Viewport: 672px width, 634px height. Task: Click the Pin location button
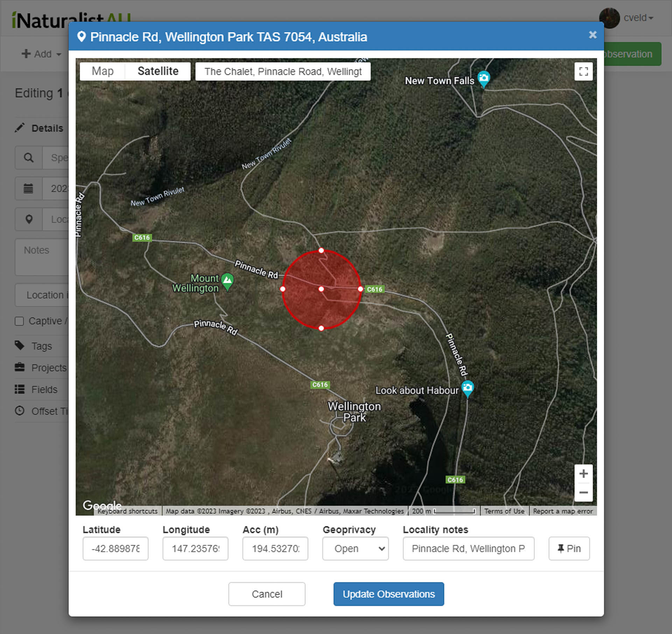569,548
